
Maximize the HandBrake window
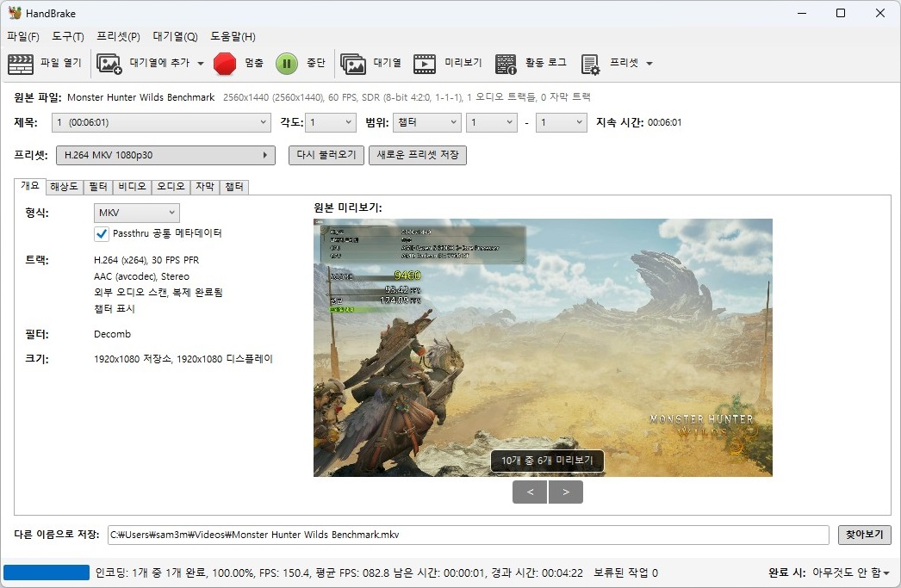(841, 13)
